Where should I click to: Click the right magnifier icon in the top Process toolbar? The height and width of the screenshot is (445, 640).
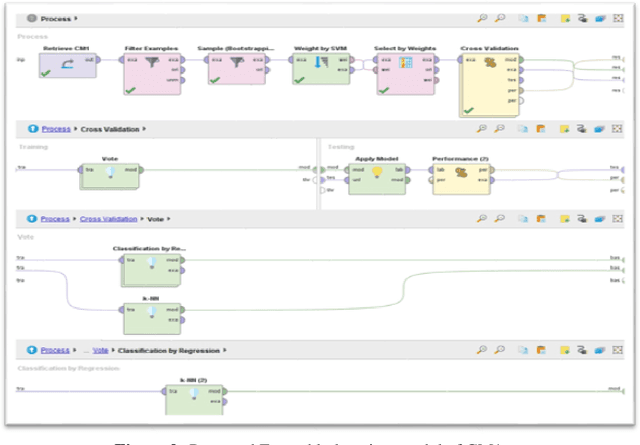click(x=500, y=18)
